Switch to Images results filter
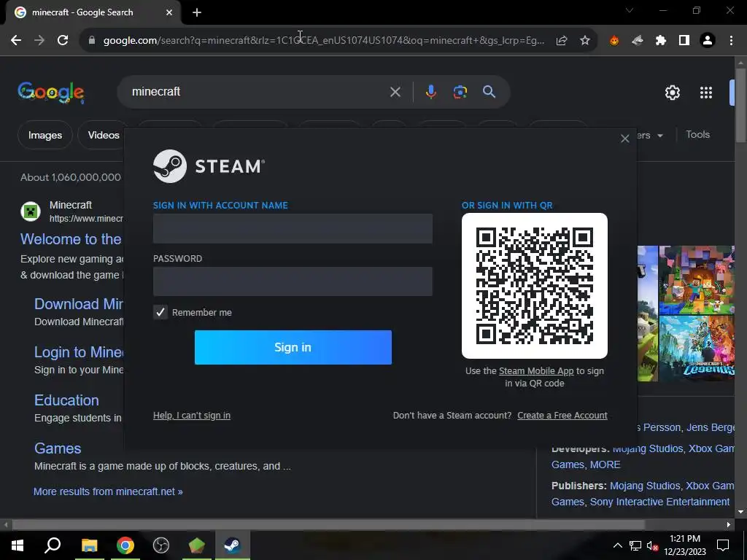The height and width of the screenshot is (560, 747). tap(45, 135)
